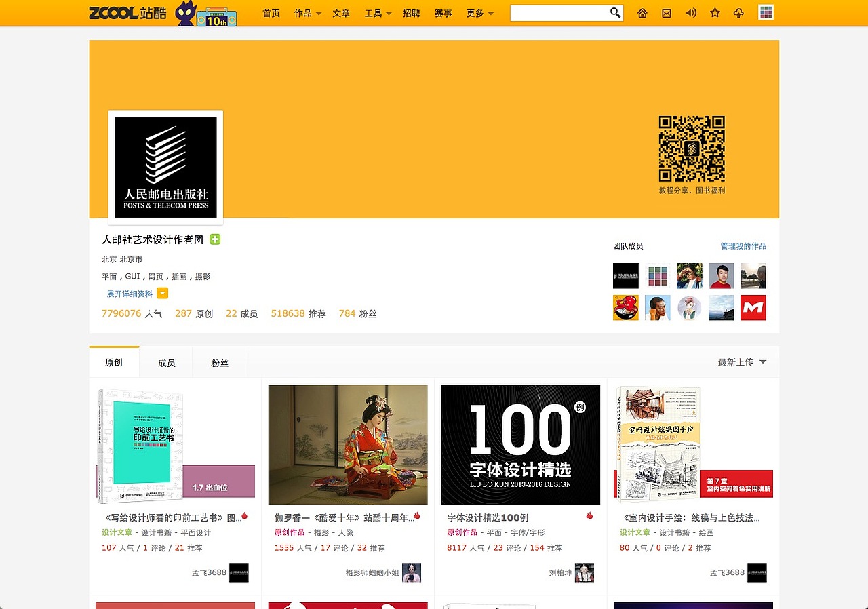Open team member with round portrait avatar

pos(690,308)
